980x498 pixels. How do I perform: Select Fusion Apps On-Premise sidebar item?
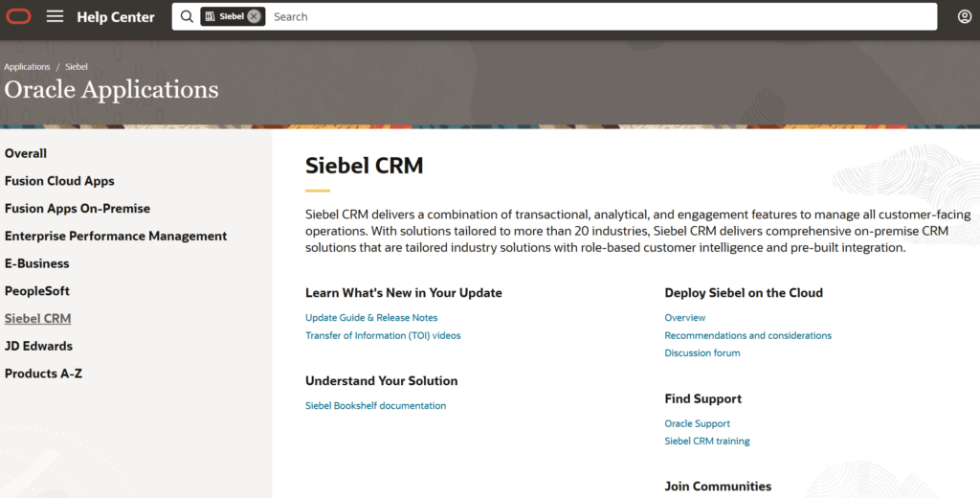pos(78,209)
